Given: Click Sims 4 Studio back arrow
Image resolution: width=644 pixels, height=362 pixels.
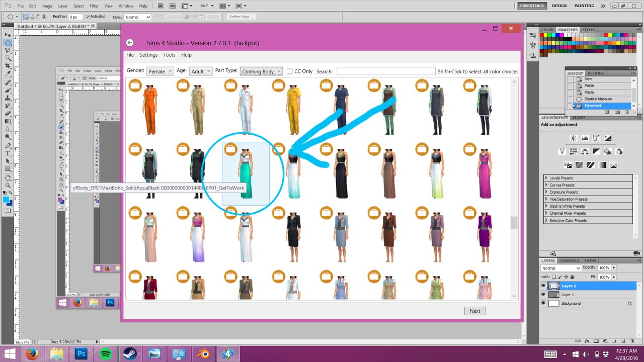Looking at the screenshot, I should coord(130,43).
